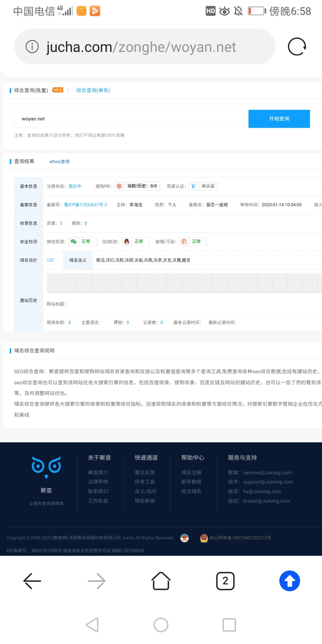Tap the blue scroll-to-top arrow button
This screenshot has width=322, height=644.
pos(290,581)
